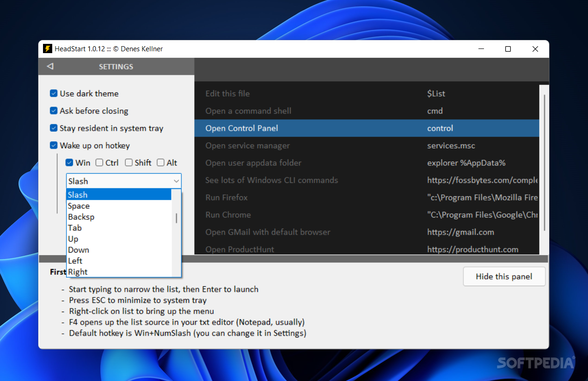588x381 pixels.
Task: Toggle the Wake up on hotkey checkbox
Action: click(54, 145)
